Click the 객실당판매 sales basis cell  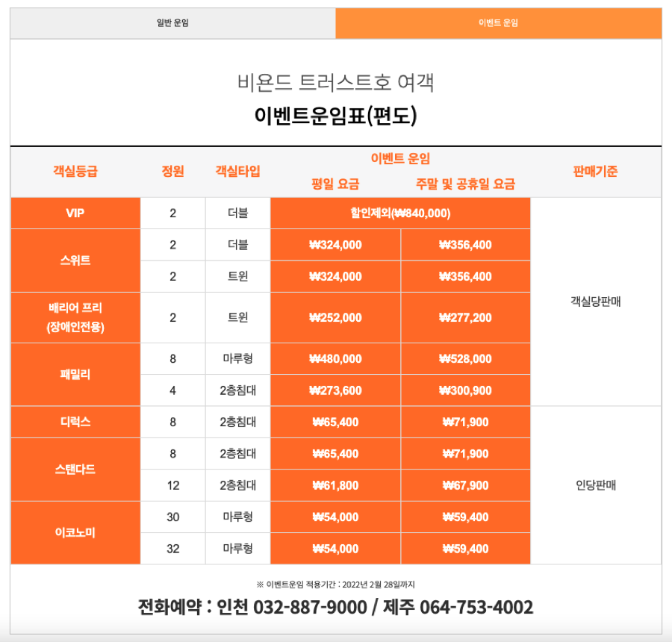click(x=596, y=302)
